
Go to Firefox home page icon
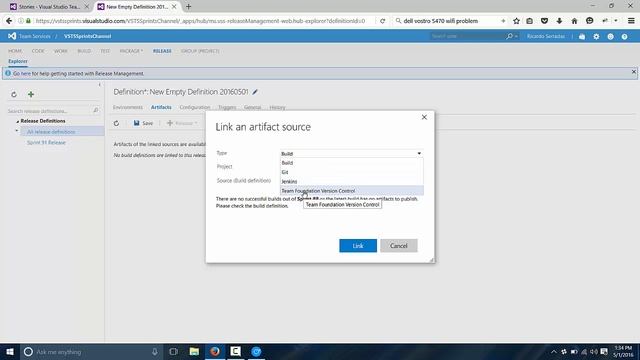574,21
